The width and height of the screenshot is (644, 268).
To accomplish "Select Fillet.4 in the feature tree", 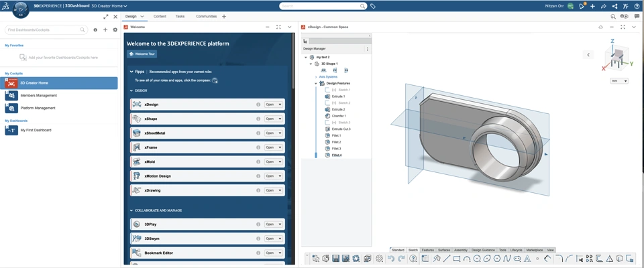I will click(x=336, y=155).
